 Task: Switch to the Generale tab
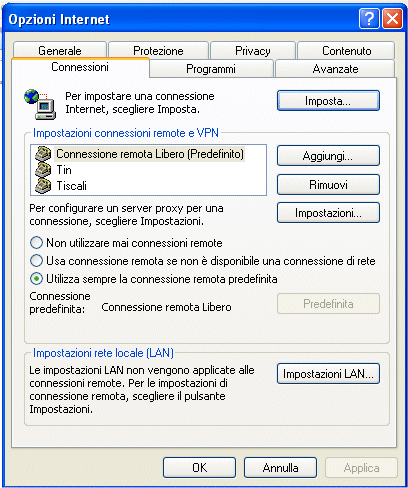point(60,50)
